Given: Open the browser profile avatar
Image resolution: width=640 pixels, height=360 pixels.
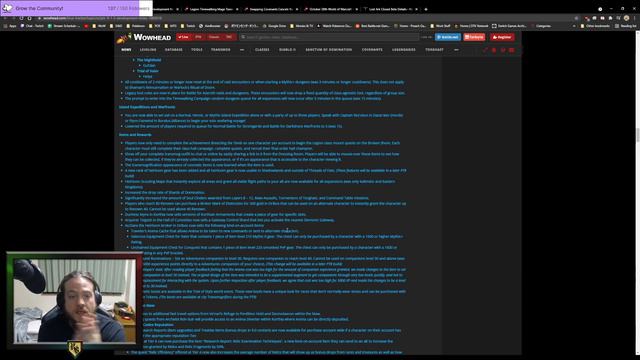Looking at the screenshot, I should pos(627,18).
